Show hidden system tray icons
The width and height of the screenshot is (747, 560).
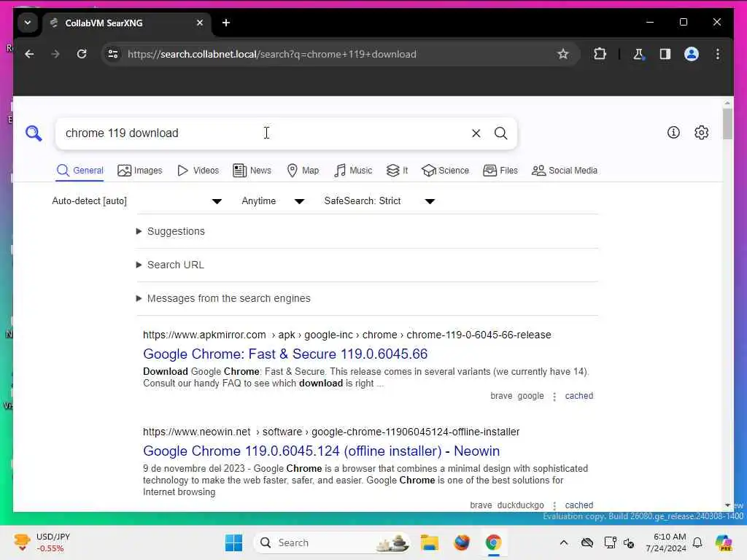click(x=564, y=542)
